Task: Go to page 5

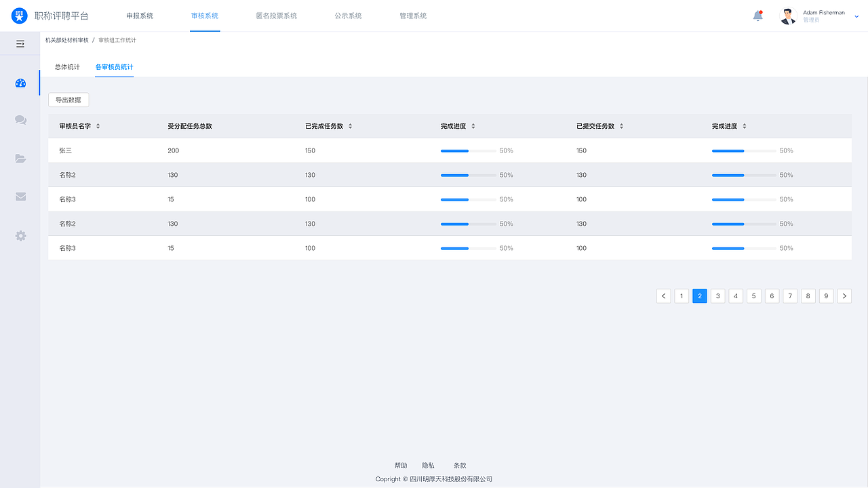Action: pyautogui.click(x=754, y=296)
